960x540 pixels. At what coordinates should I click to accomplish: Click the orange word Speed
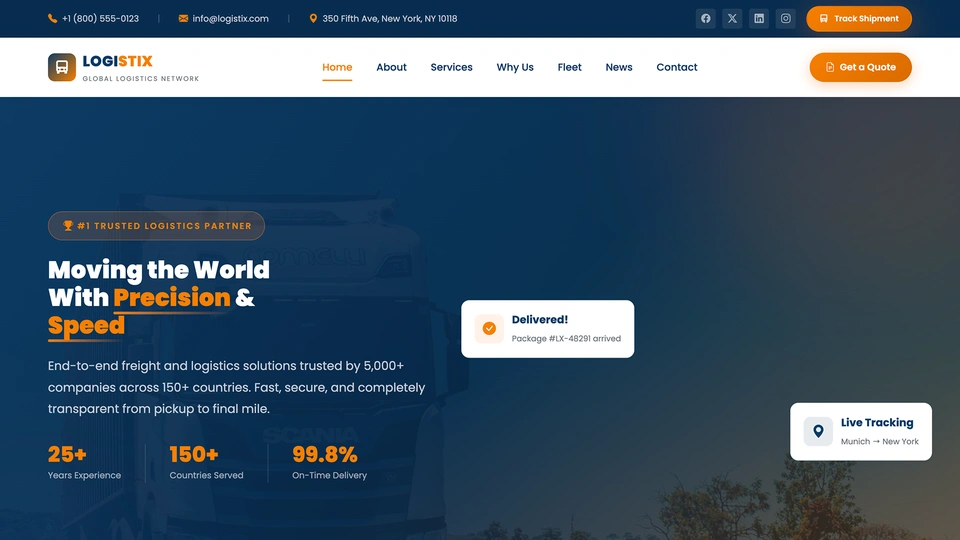tap(86, 326)
